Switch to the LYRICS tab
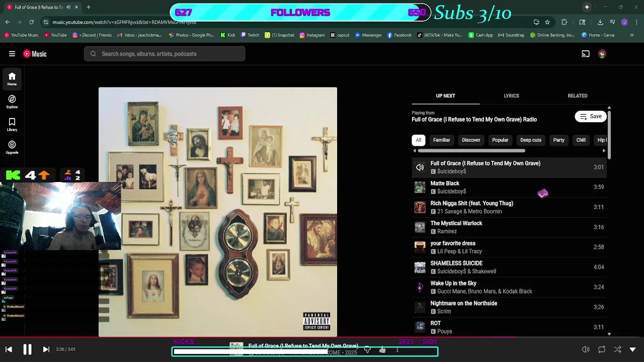Screen dimensions: 644x362 point(511,96)
